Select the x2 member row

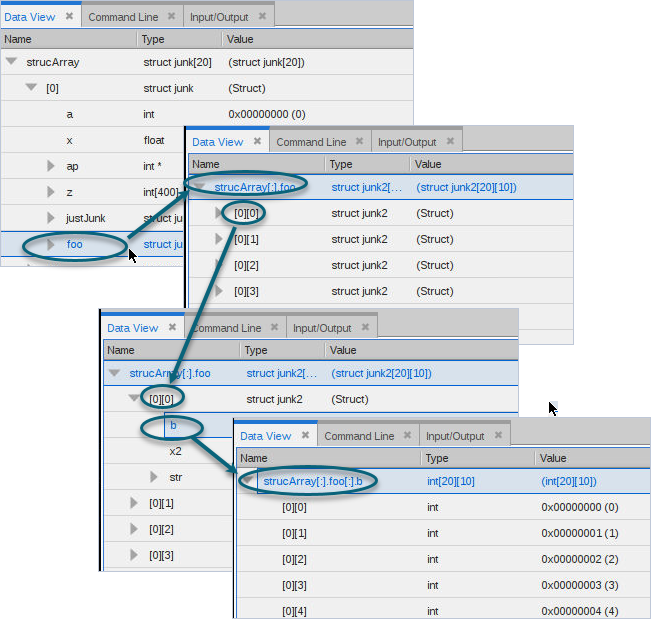tap(175, 451)
